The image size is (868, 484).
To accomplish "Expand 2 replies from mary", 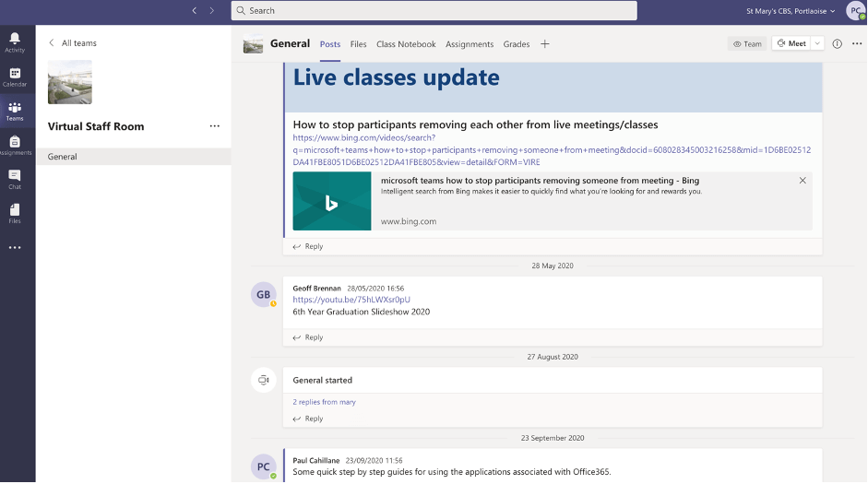I will [x=325, y=402].
